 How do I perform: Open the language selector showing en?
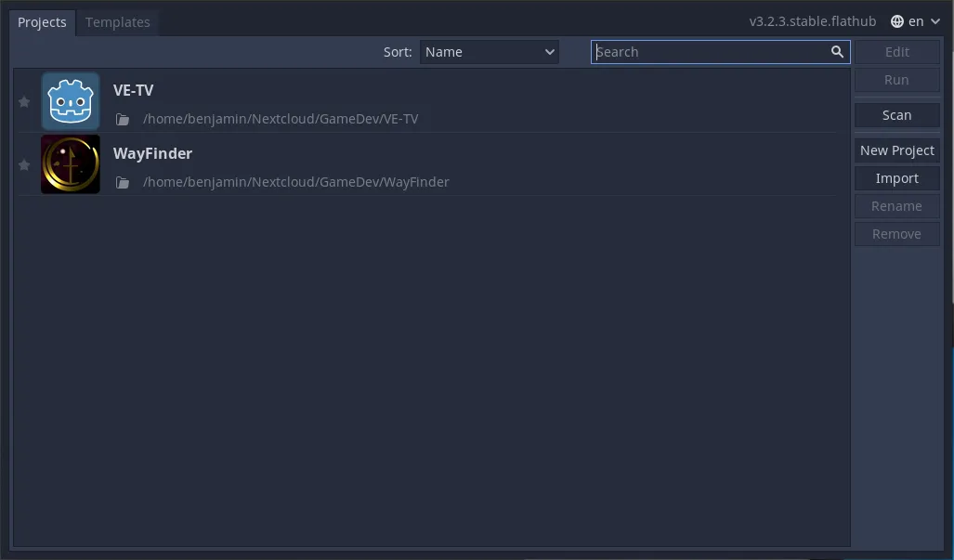(916, 20)
